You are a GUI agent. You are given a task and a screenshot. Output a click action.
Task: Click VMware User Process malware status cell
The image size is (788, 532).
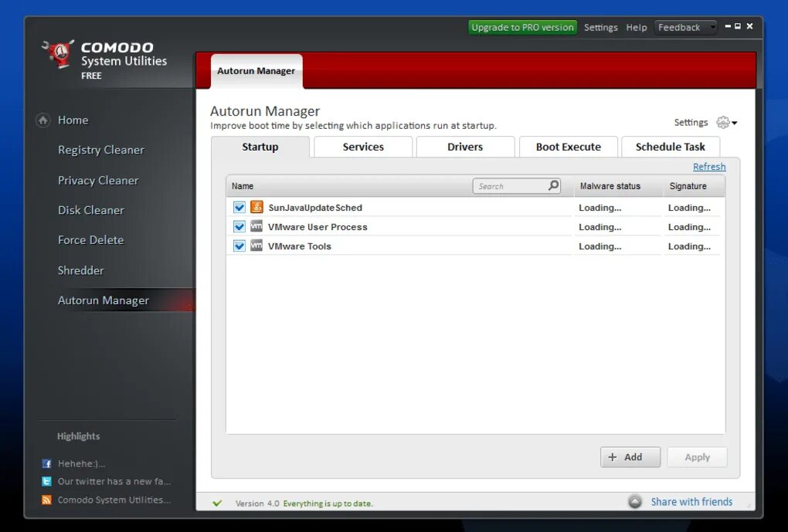pos(600,226)
